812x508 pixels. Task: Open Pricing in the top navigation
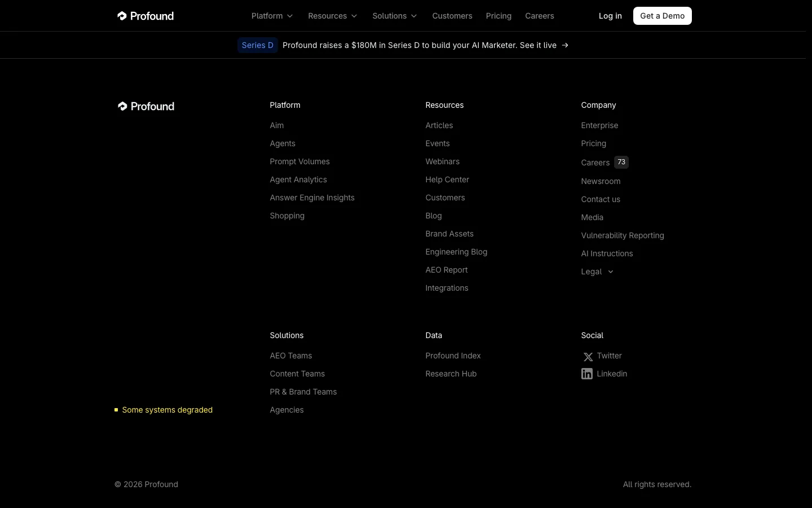[x=498, y=16]
